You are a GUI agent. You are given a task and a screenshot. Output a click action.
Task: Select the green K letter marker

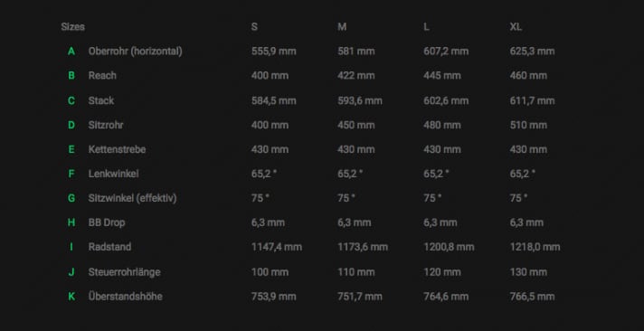coord(71,296)
